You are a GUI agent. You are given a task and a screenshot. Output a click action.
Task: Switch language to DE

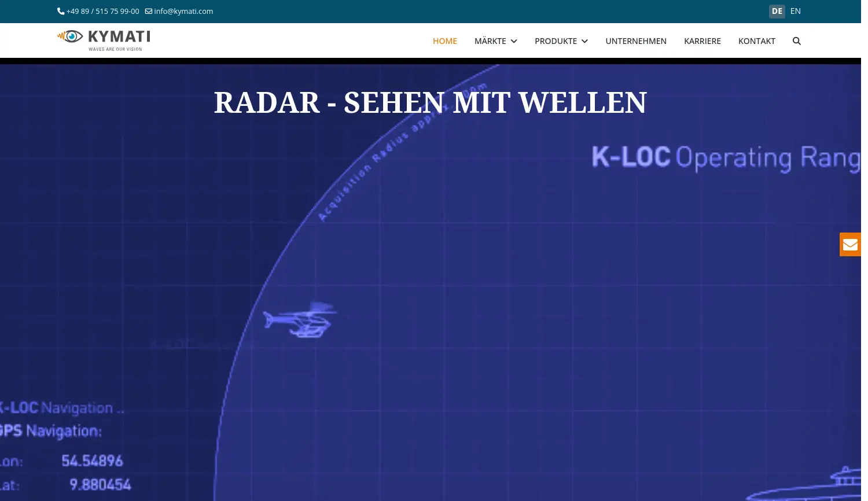pos(777,12)
